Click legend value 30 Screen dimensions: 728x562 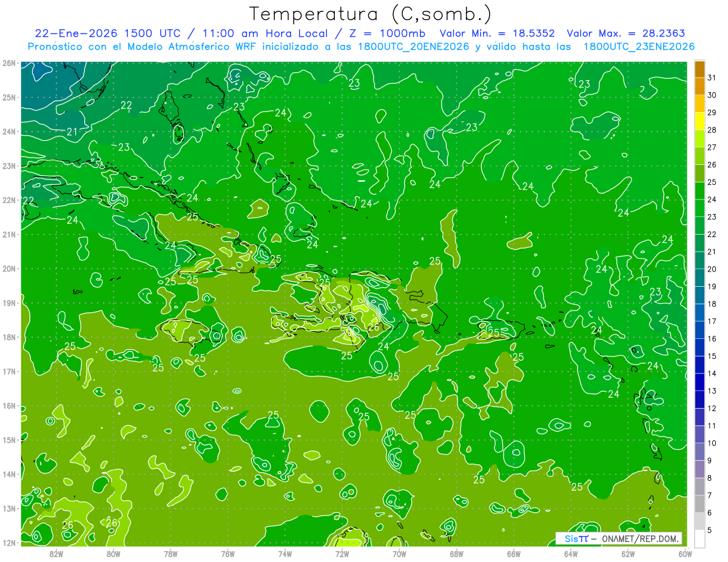tap(712, 95)
